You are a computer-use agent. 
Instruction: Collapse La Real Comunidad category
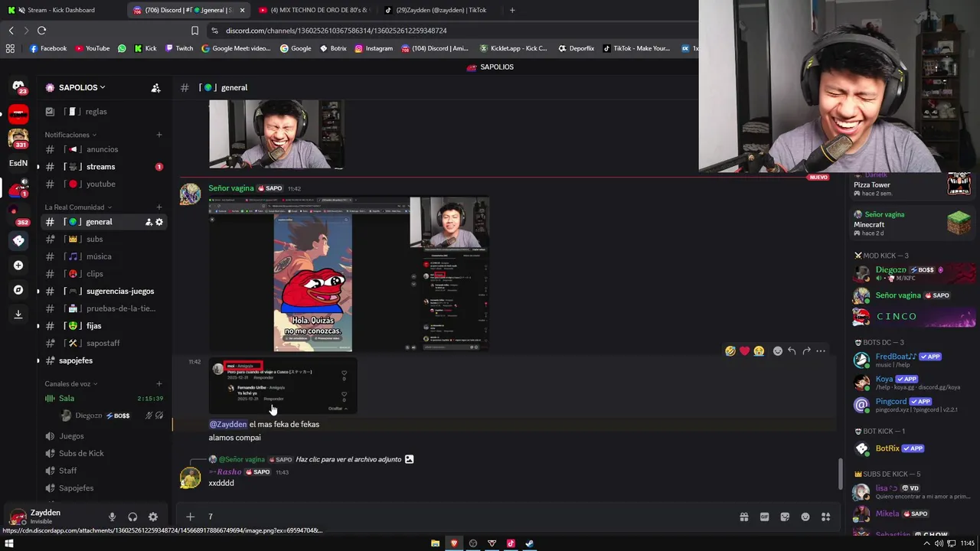pos(79,207)
